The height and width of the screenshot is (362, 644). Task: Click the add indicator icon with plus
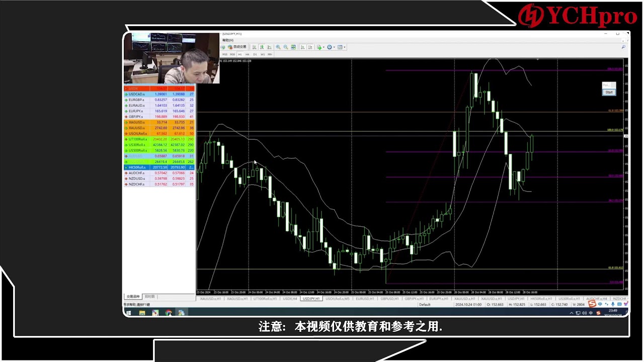(319, 47)
